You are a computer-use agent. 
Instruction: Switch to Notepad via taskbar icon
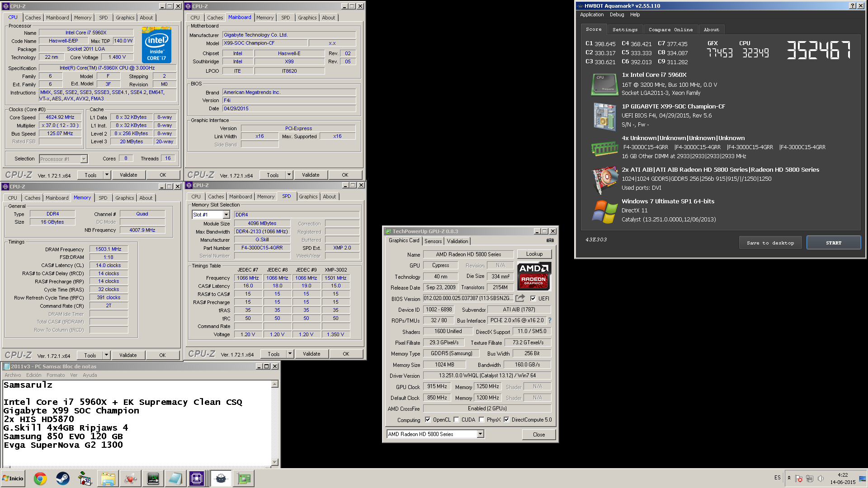pos(175,479)
